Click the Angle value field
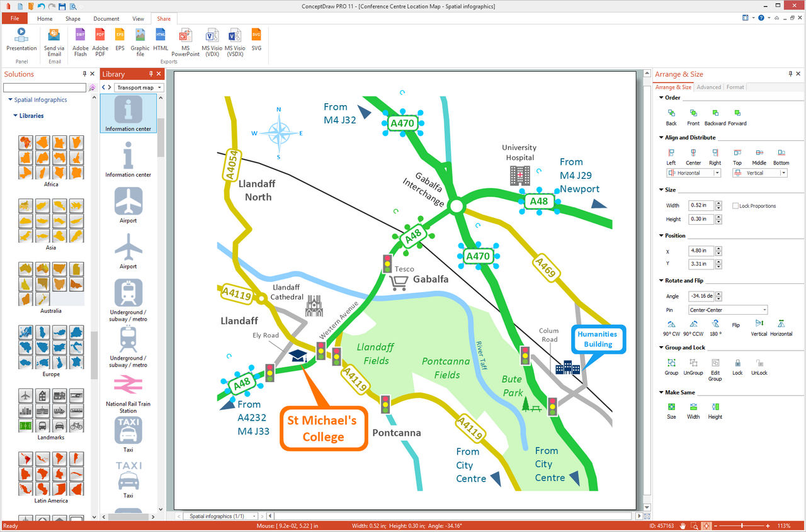 [x=702, y=296]
